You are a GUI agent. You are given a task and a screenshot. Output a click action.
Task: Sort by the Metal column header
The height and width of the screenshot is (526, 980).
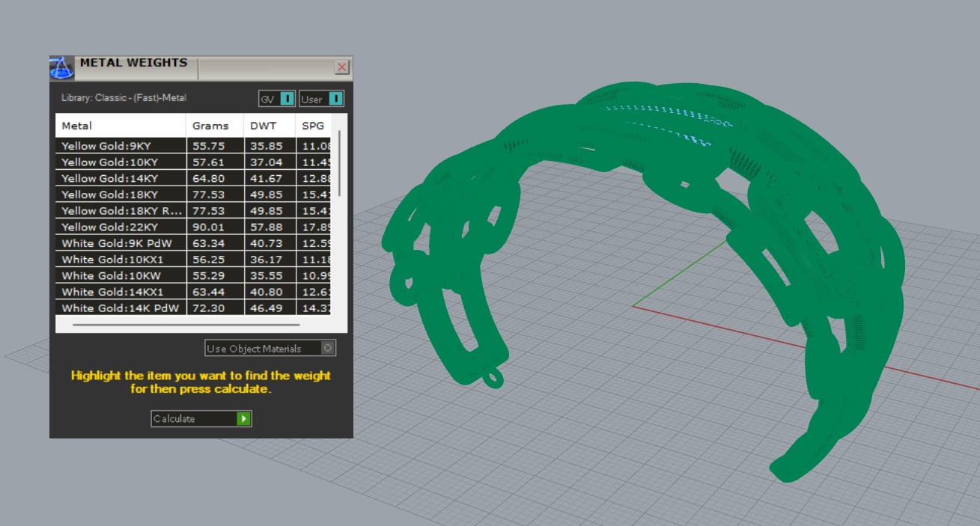click(x=121, y=125)
